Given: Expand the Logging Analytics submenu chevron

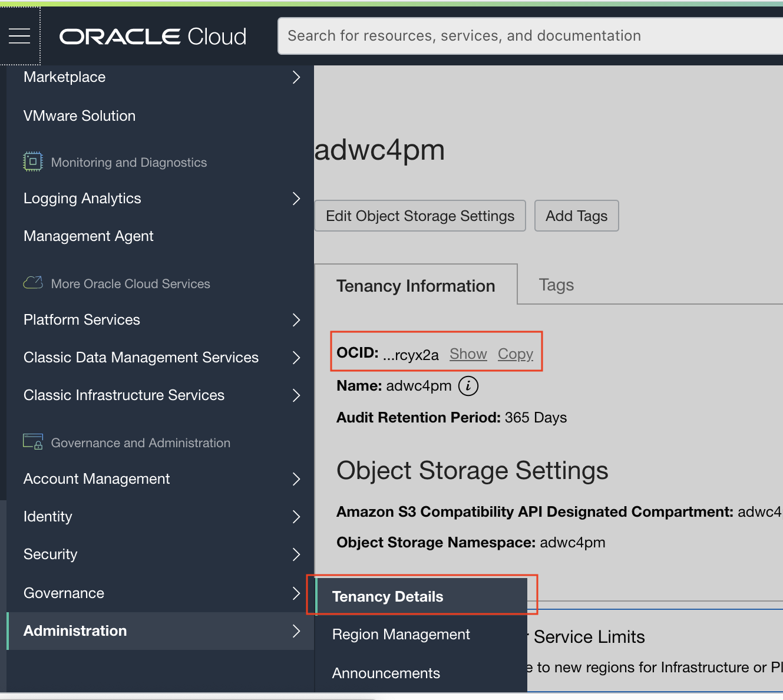Looking at the screenshot, I should (x=296, y=199).
